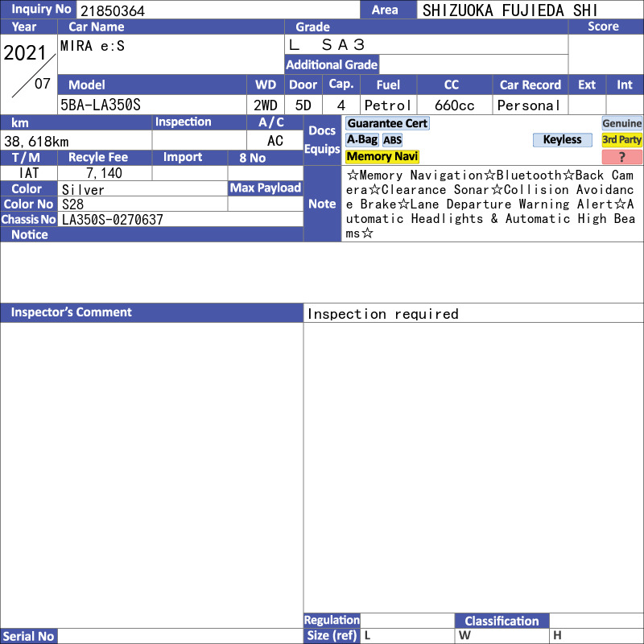Click the capacity value 4
This screenshot has width=644, height=644.
[x=341, y=105]
